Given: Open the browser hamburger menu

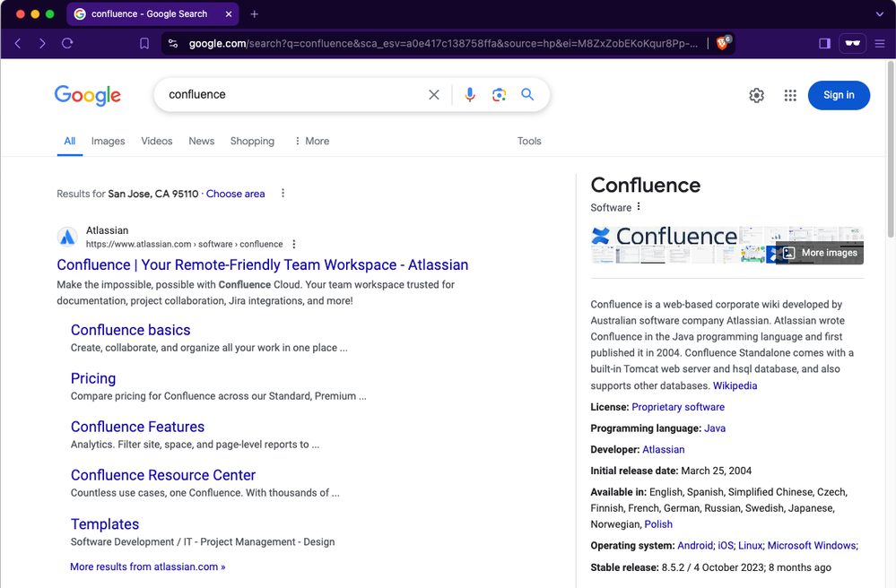Looking at the screenshot, I should pyautogui.click(x=880, y=43).
